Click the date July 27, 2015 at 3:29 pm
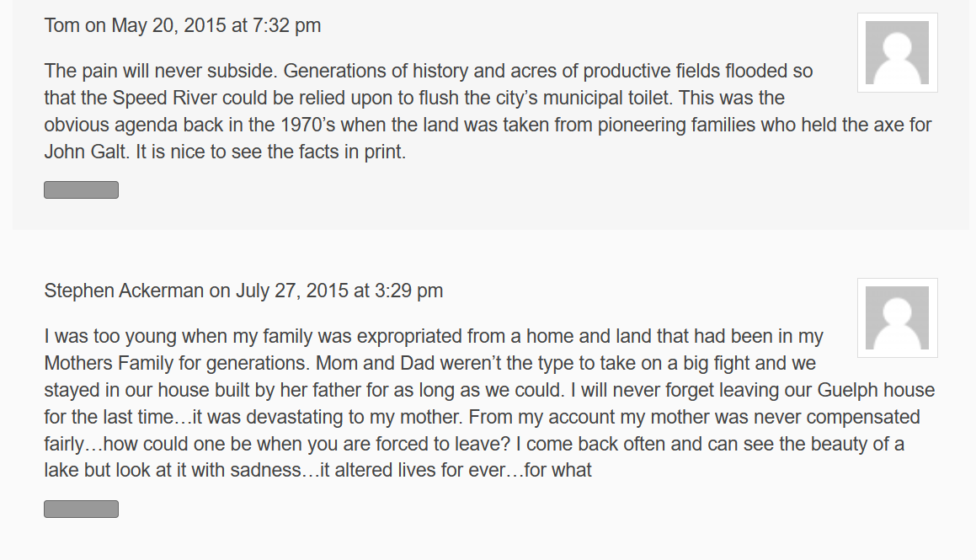This screenshot has width=976, height=560. tap(339, 291)
